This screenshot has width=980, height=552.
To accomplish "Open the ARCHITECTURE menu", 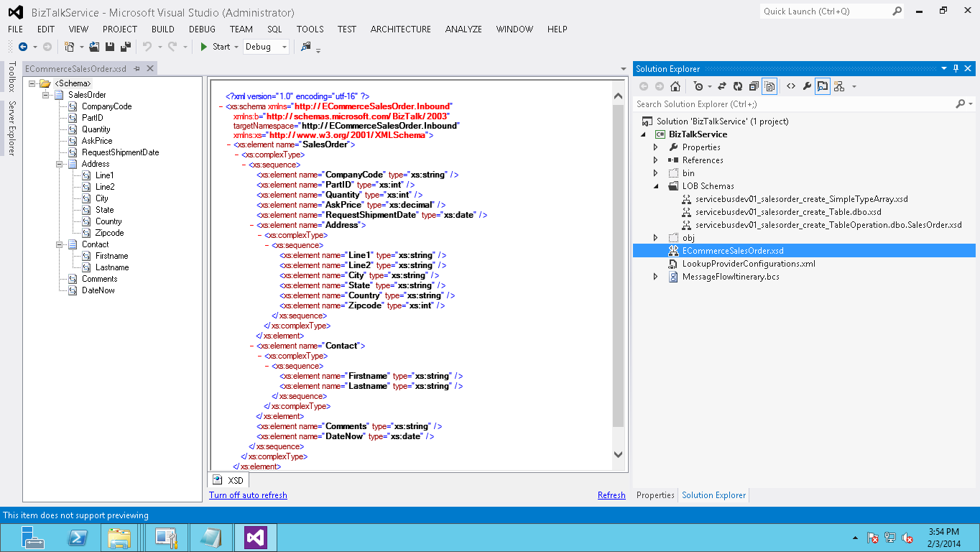I will (400, 29).
